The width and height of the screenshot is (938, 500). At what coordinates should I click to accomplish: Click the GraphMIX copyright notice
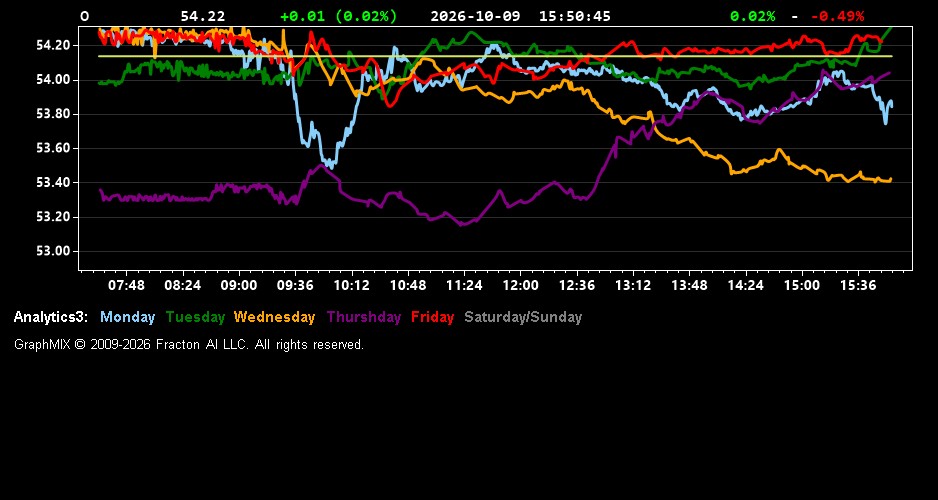tap(189, 344)
